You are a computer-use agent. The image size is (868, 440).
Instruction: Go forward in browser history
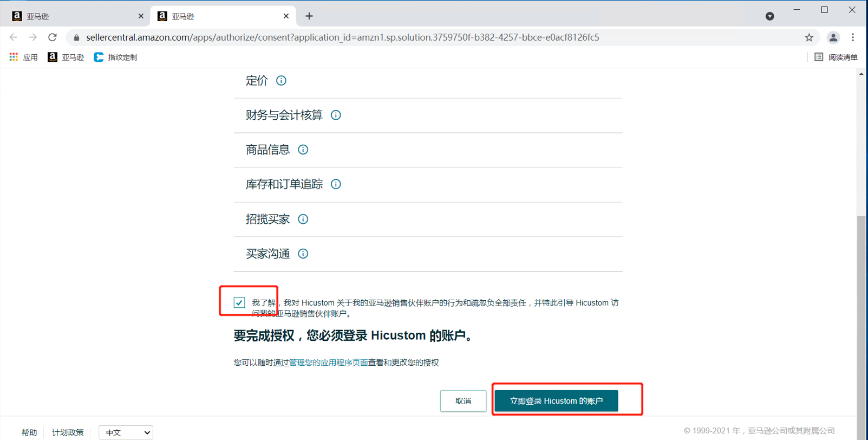(x=33, y=37)
